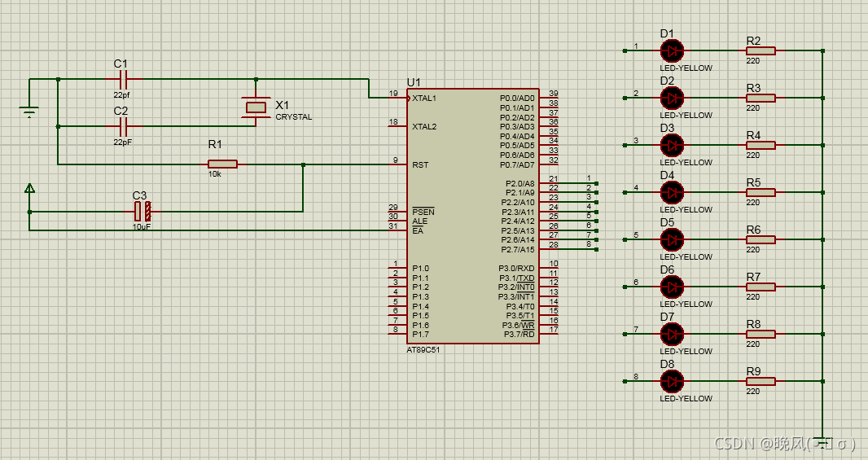Click the D6 LED-YELLOW component
868x460 pixels.
(x=672, y=287)
